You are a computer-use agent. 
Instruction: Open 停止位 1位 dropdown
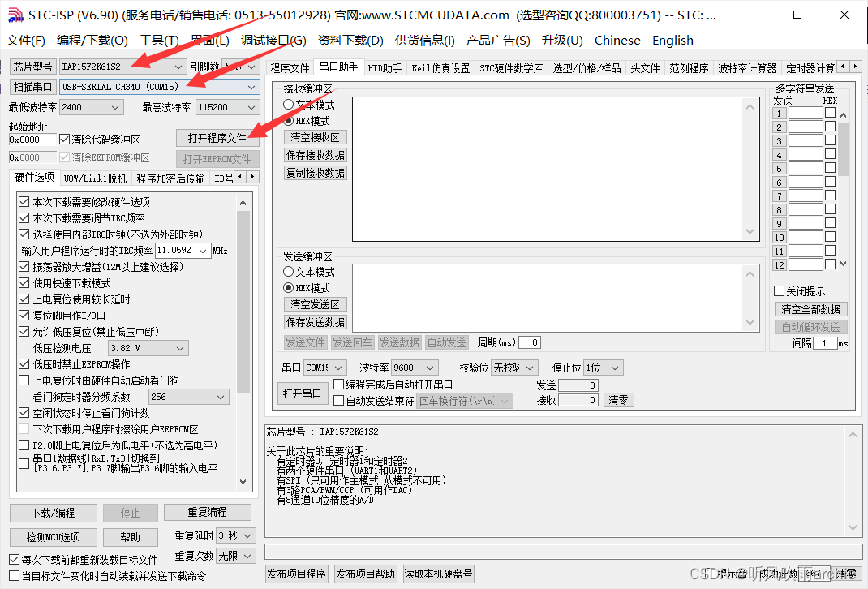tap(604, 368)
